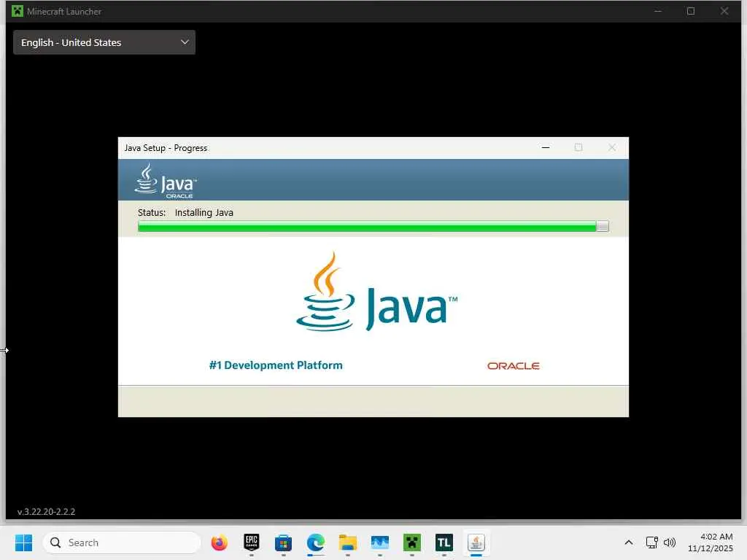
Task: Open the network status tray icon
Action: pyautogui.click(x=651, y=542)
